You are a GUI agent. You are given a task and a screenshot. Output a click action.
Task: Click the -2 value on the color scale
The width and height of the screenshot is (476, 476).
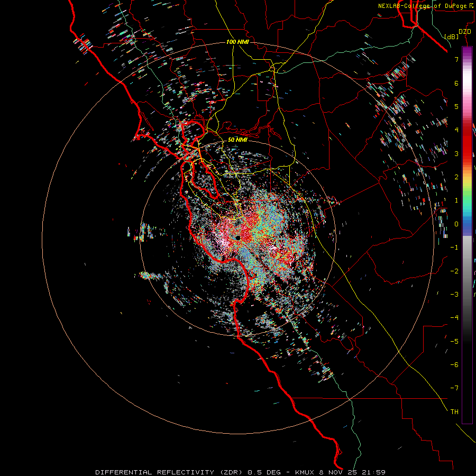pyautogui.click(x=454, y=271)
